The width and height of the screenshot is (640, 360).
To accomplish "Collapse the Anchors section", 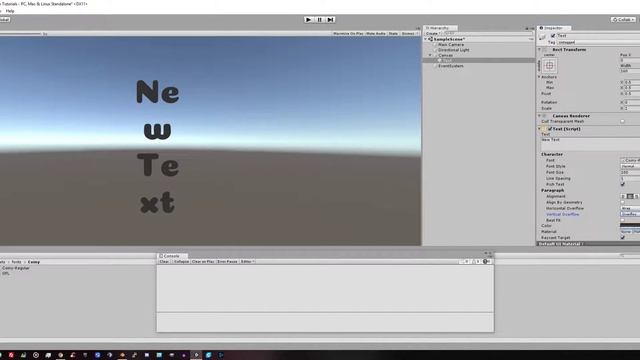I will (x=539, y=77).
